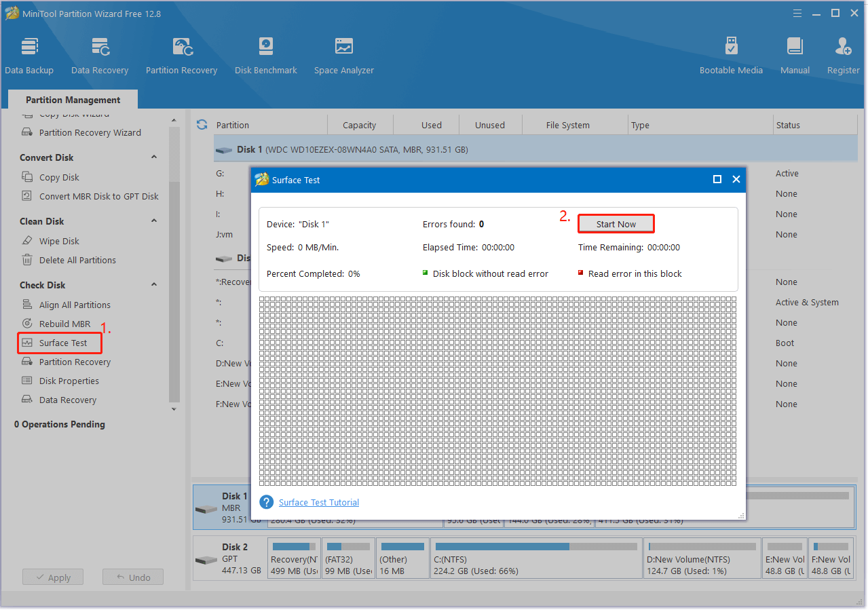Open the Surface Test Tutorial link
Screen dimensions: 868x610
click(318, 502)
